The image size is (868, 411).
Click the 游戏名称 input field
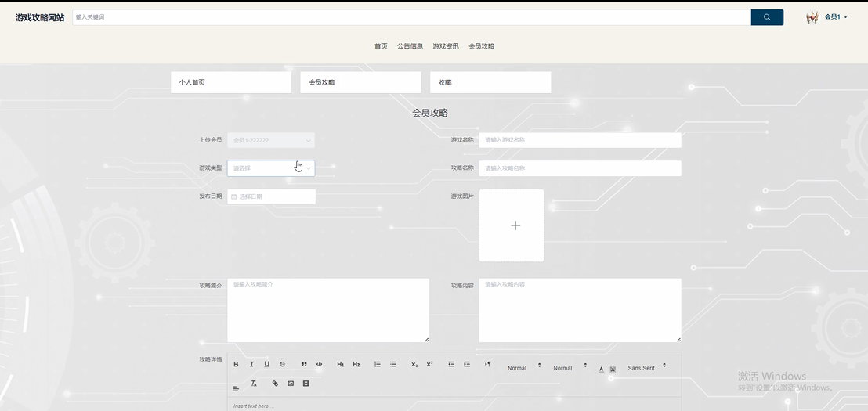[580, 140]
